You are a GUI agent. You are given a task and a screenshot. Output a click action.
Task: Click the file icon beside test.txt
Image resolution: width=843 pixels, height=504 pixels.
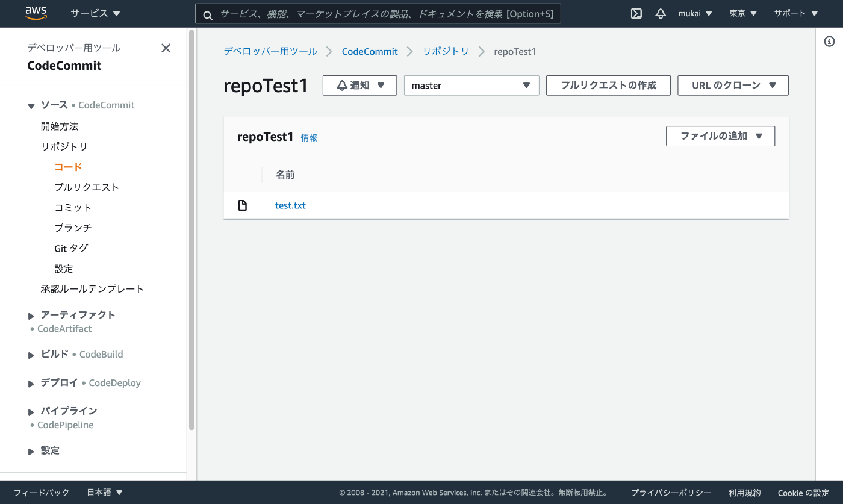tap(243, 205)
